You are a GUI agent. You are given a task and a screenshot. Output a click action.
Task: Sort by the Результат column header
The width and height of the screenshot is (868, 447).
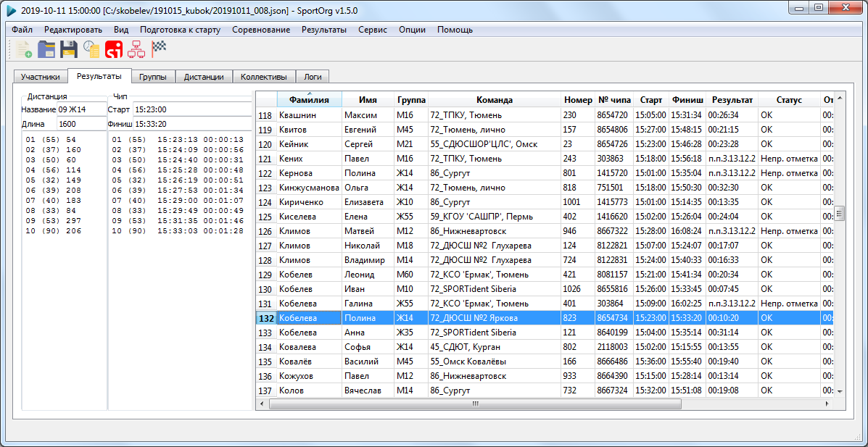coord(732,100)
